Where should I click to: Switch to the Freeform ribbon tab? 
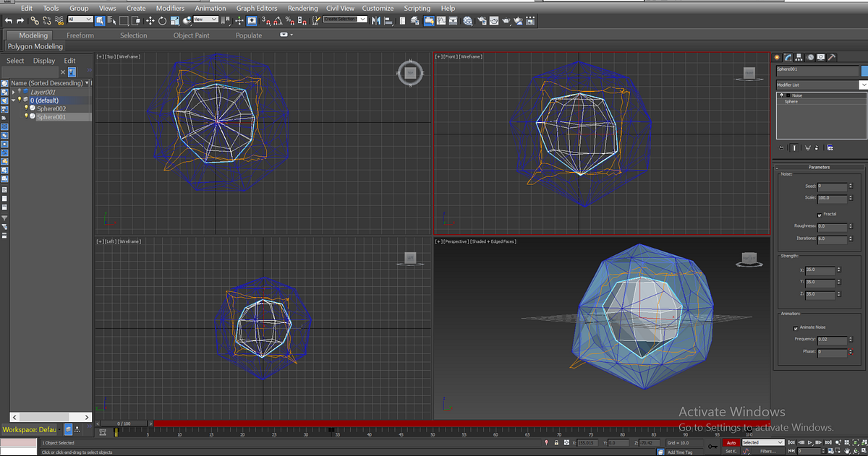tap(80, 35)
